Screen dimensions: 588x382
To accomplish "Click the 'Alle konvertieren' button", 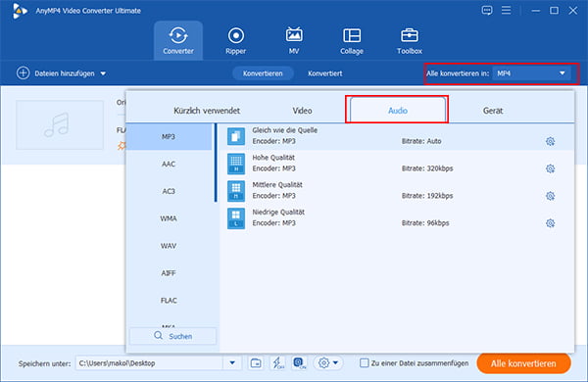I will (523, 363).
